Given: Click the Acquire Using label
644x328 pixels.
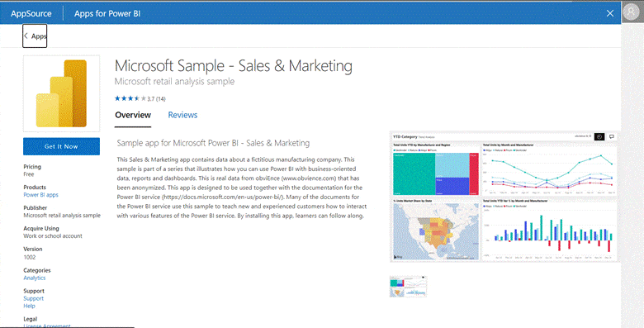Looking at the screenshot, I should pyautogui.click(x=41, y=228).
